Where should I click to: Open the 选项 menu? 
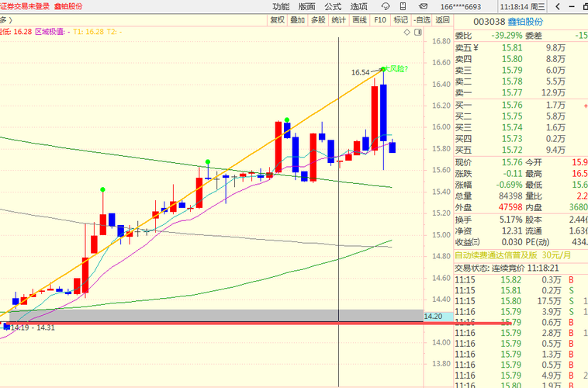click(358, 6)
